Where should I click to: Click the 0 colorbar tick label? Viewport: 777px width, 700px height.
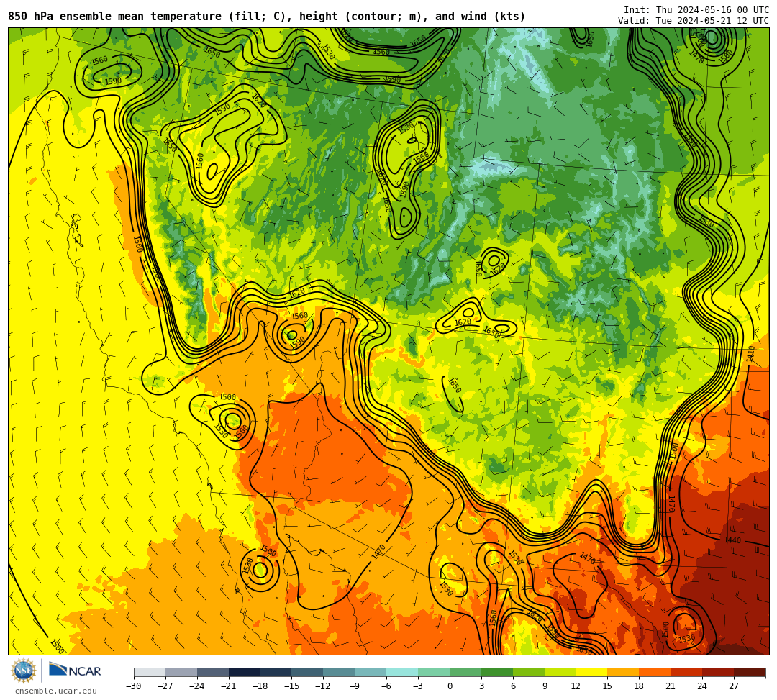[450, 686]
